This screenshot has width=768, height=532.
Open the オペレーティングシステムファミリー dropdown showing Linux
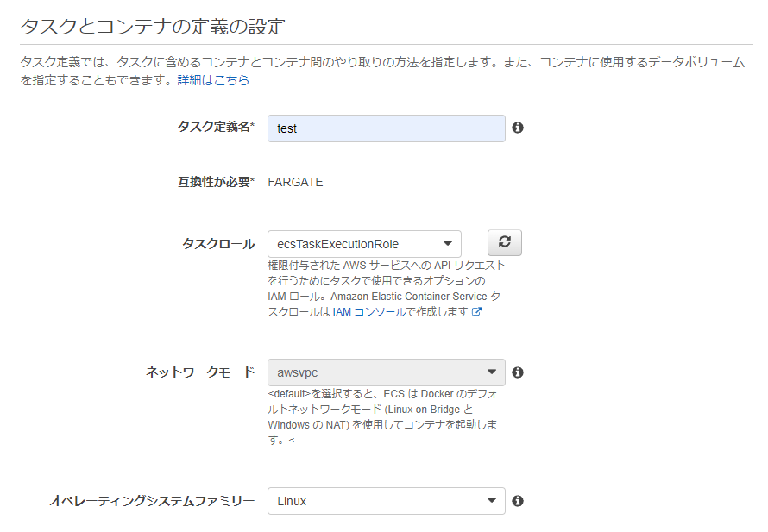(x=386, y=501)
